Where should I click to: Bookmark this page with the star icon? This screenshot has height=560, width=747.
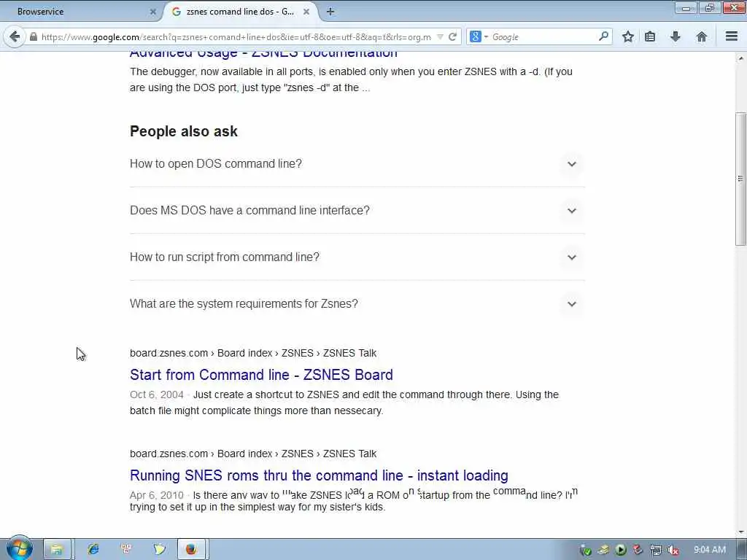628,36
